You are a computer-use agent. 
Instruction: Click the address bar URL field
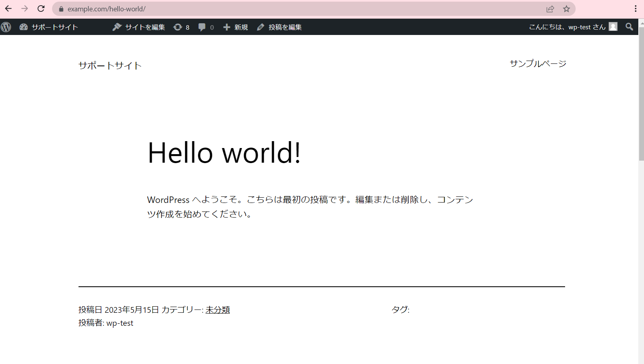[x=285, y=9]
